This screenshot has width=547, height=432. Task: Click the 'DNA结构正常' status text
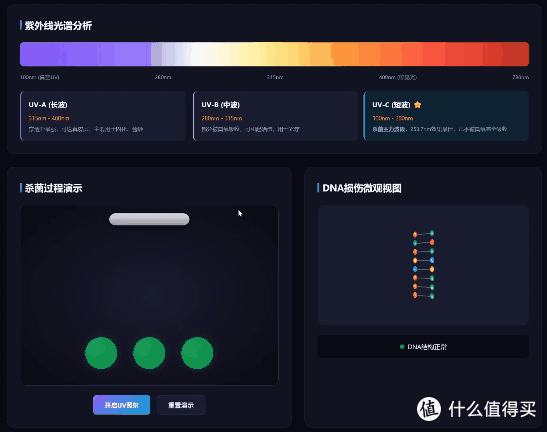(427, 347)
